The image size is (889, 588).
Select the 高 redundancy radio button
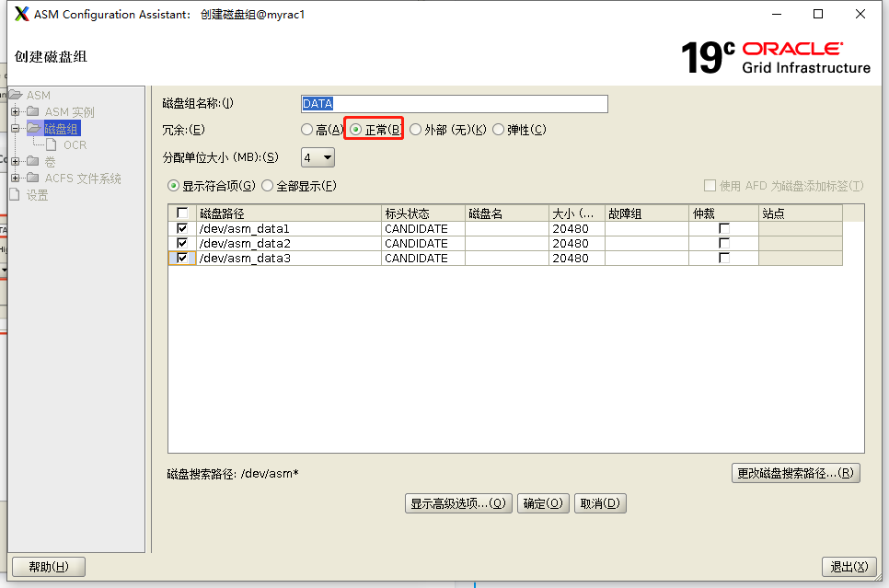(306, 129)
